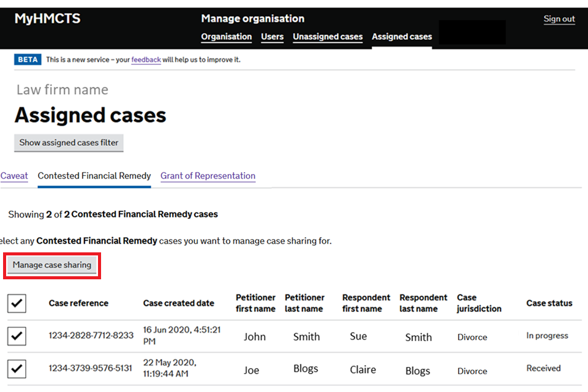The image size is (588, 392).
Task: Click the MyHMCTS home logo
Action: pos(46,18)
